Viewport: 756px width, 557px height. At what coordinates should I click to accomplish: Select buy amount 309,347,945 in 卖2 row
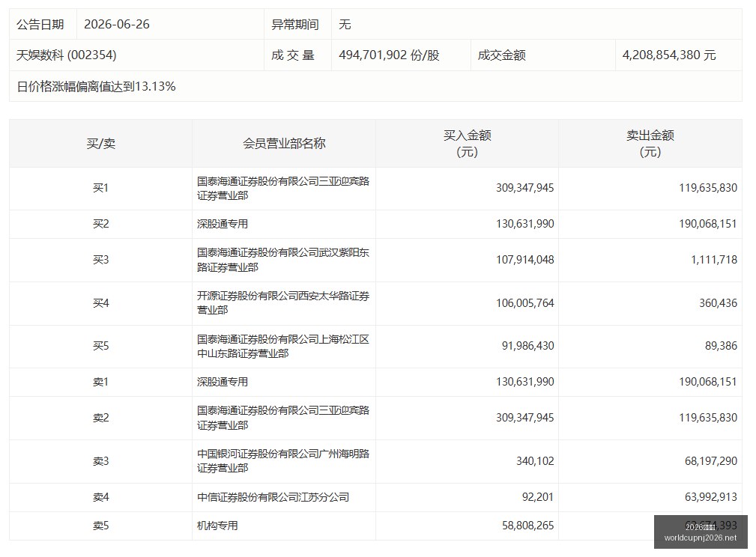[525, 418]
